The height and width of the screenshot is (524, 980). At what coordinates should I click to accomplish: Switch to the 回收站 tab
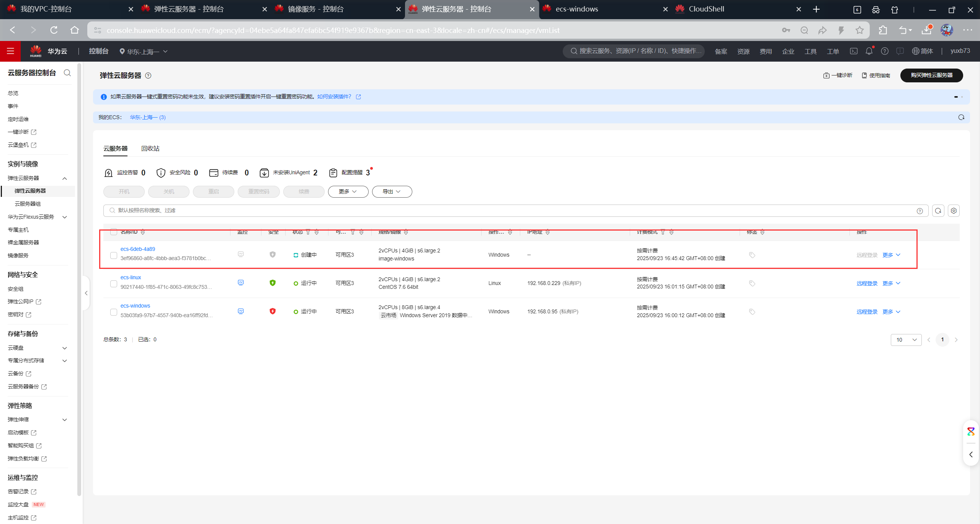pyautogui.click(x=150, y=149)
